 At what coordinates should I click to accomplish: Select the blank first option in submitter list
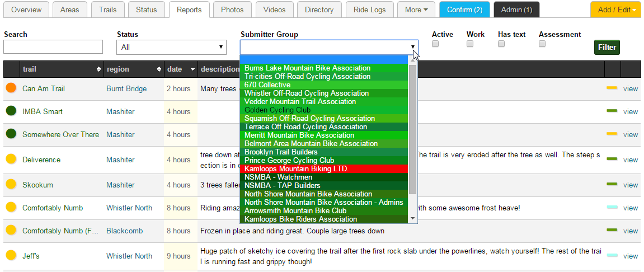point(324,59)
